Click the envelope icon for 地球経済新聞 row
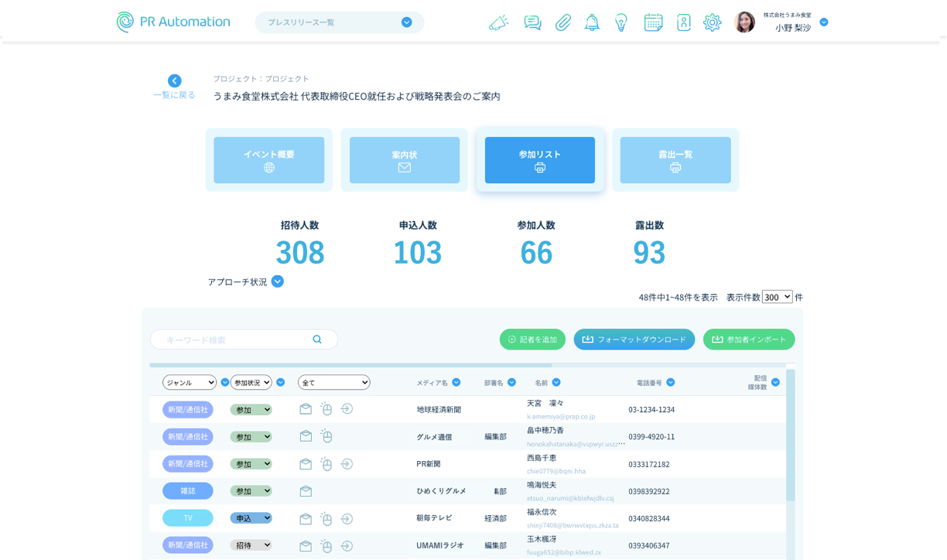The width and height of the screenshot is (947, 560). 306,409
